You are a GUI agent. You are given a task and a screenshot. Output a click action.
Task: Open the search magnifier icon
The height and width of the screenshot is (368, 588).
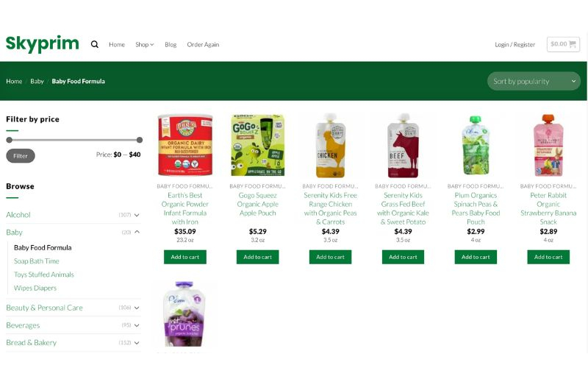(95, 44)
